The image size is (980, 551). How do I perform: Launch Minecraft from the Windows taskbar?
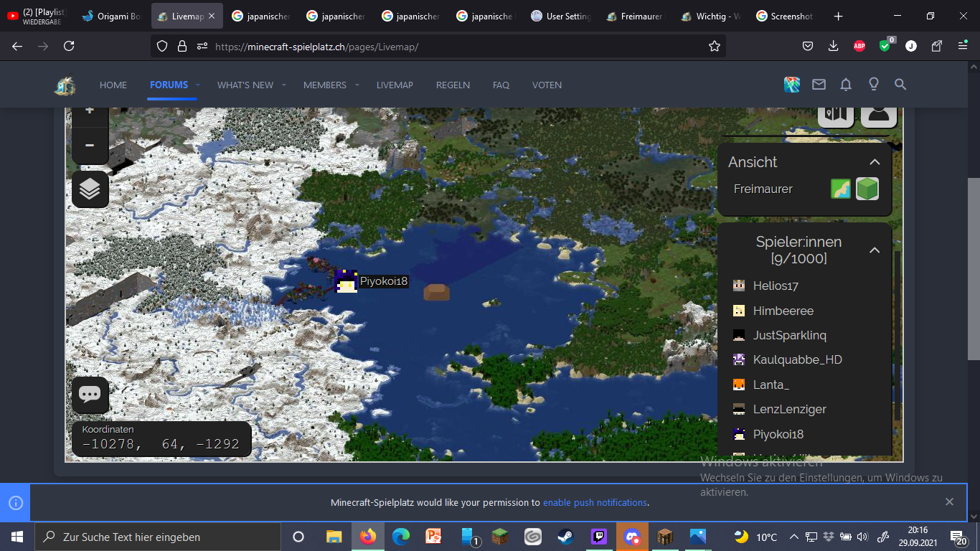point(501,536)
